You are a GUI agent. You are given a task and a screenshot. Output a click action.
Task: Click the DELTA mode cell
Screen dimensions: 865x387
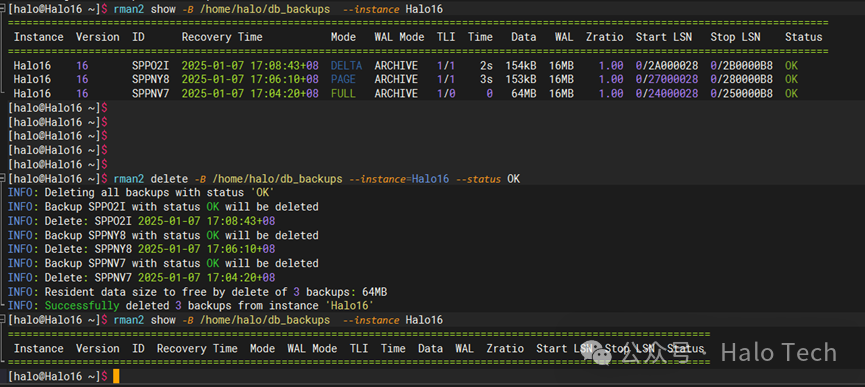346,66
